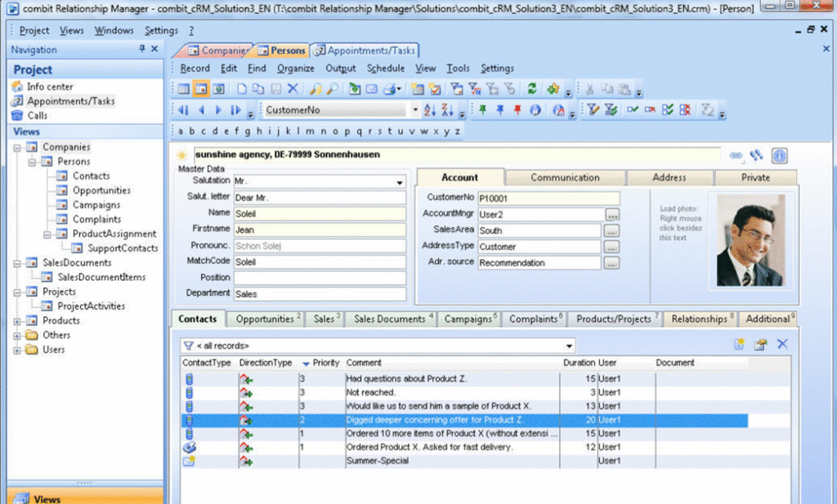Add a new contact with the contacts toolbar note icon
Viewport: 837px width, 504px height.
(x=739, y=345)
